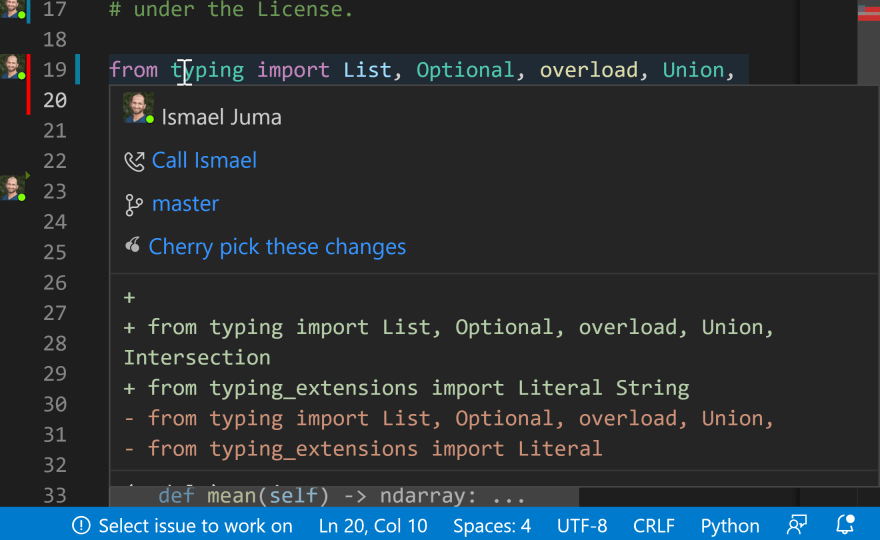The image size is (880, 540).
Task: Click the author avatar on line 19
Action: pos(12,67)
